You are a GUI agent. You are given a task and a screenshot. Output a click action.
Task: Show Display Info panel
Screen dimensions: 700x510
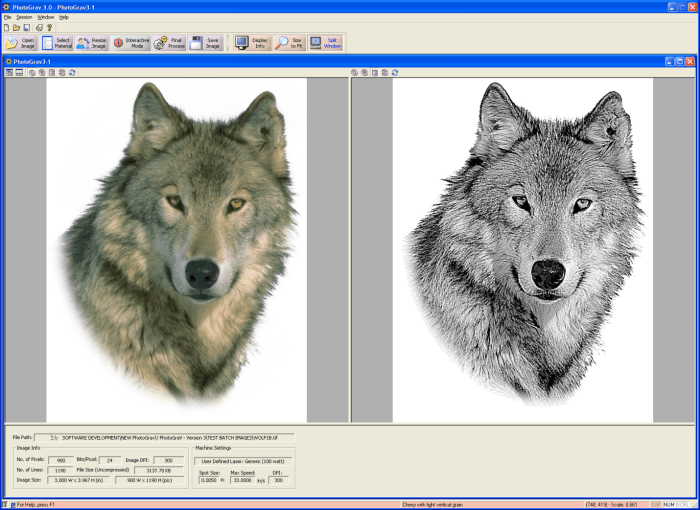pos(252,43)
